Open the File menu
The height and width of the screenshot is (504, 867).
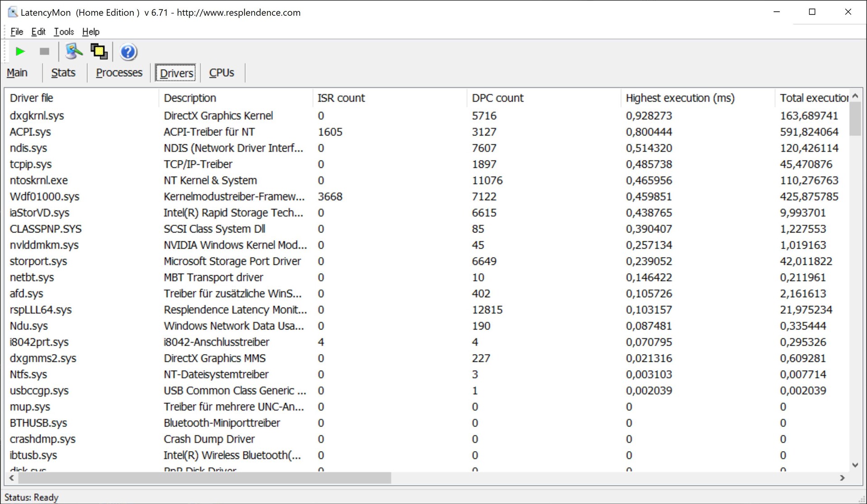click(17, 32)
